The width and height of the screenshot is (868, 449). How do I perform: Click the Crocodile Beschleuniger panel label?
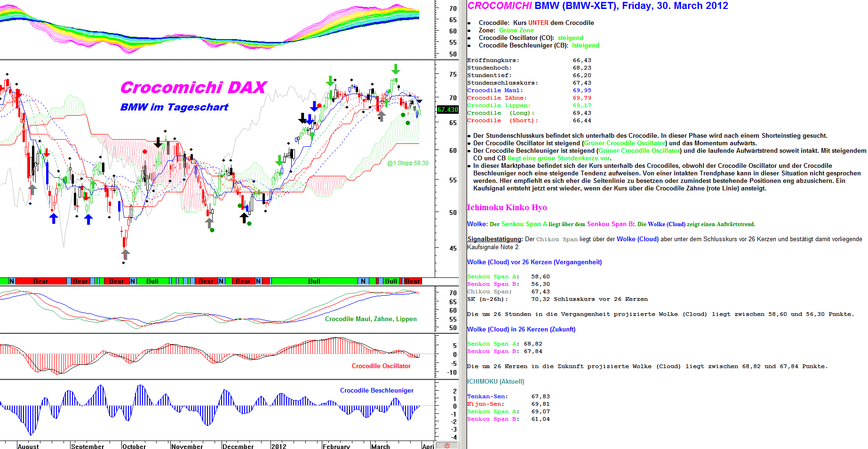click(377, 390)
